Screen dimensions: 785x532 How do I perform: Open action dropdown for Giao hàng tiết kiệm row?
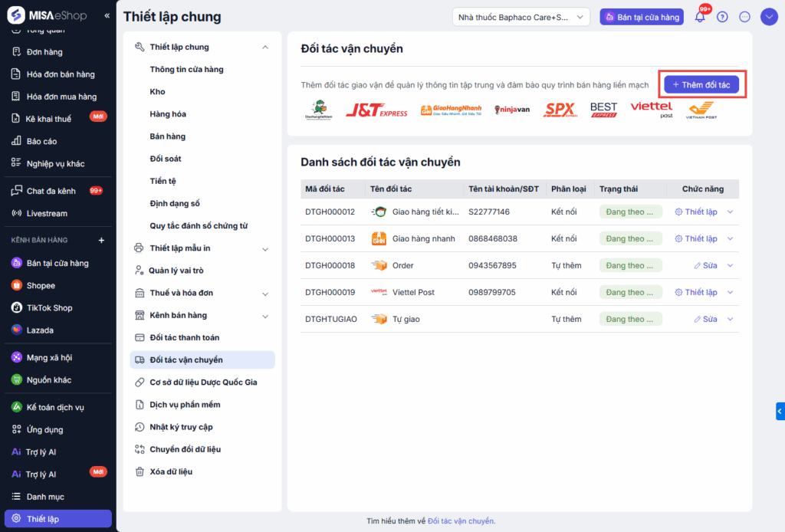[x=730, y=212]
